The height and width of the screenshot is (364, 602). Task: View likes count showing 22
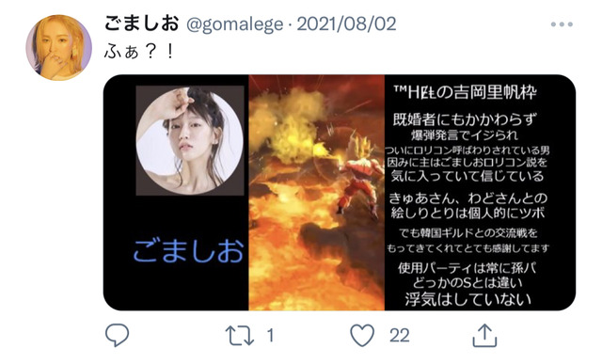(399, 336)
